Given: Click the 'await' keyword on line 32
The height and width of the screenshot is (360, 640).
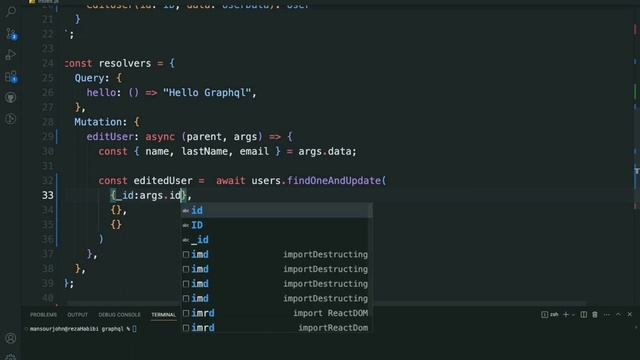Looking at the screenshot, I should [231, 180].
